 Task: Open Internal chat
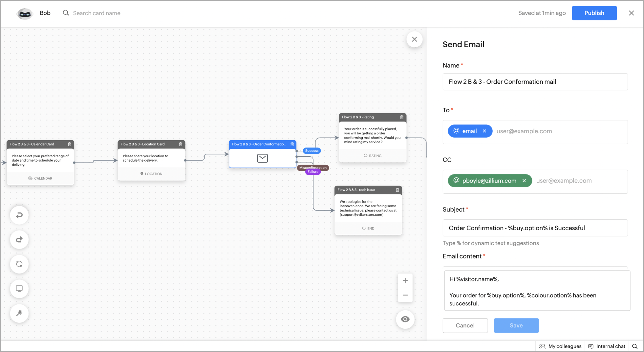point(607,346)
